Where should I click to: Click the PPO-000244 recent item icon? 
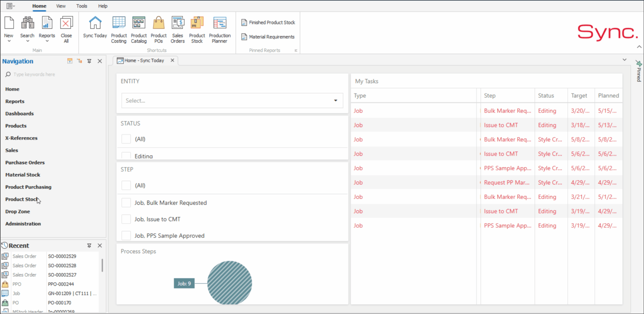[5, 284]
